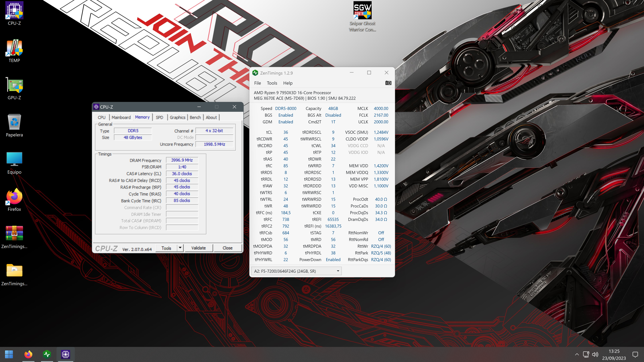
Task: Select the Equipo desktop icon
Action: point(14,163)
